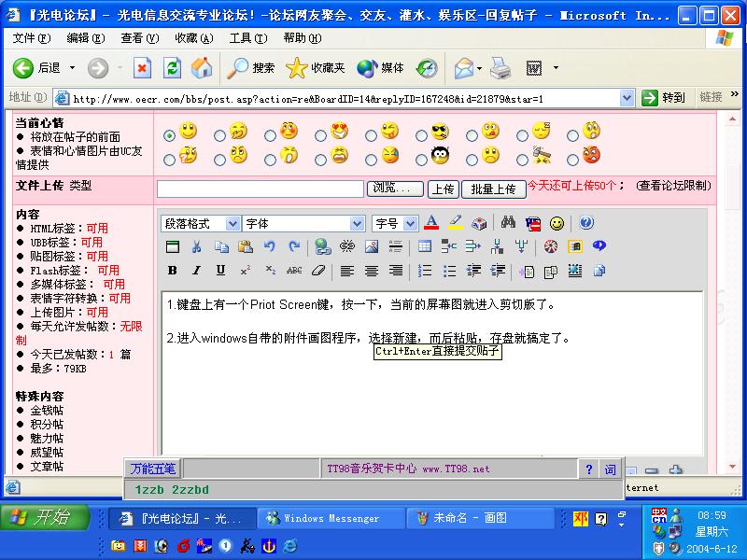Choose the winking tongue-out mood radio button
The height and width of the screenshot is (560, 747).
(x=371, y=135)
